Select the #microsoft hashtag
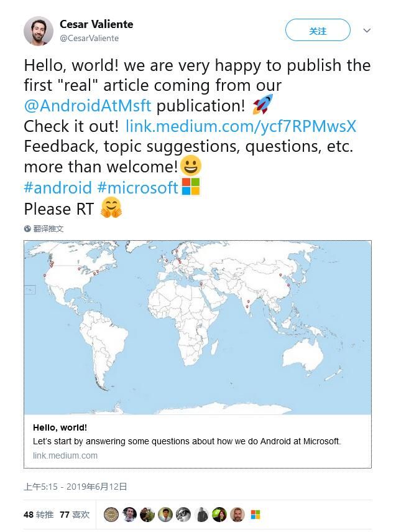 [137, 187]
